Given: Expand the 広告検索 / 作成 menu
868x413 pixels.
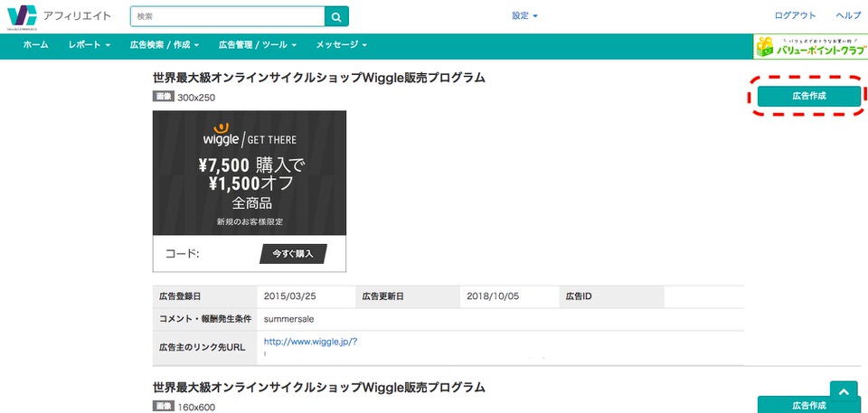Looking at the screenshot, I should pos(165,45).
